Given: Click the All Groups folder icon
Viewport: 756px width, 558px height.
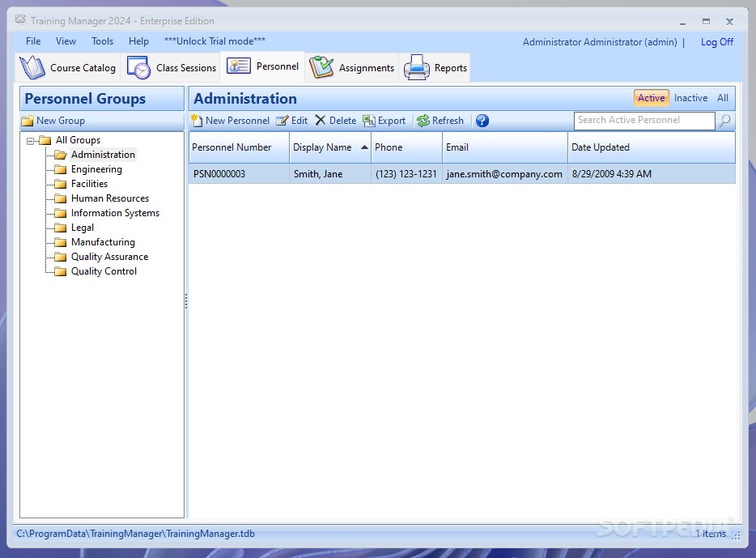Looking at the screenshot, I should (x=45, y=140).
